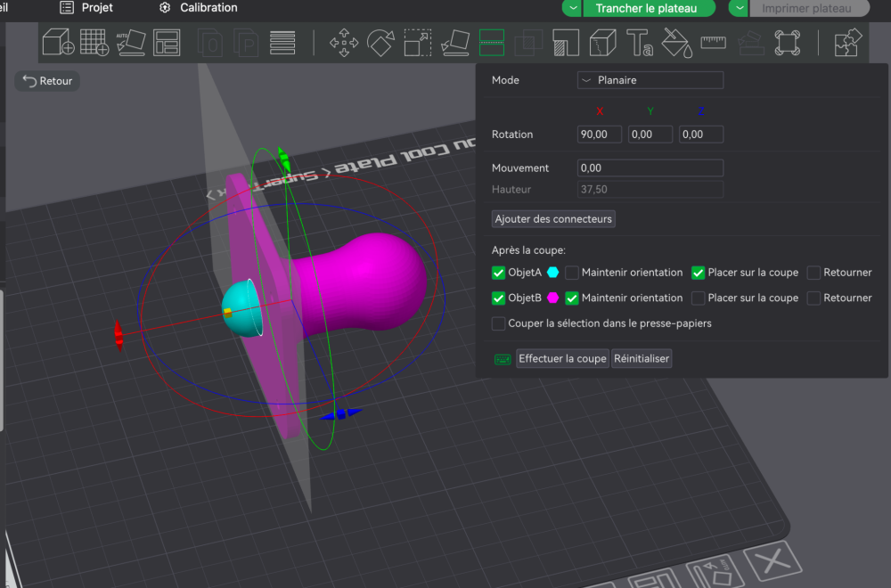Click the Mouvement value input field

(x=650, y=167)
